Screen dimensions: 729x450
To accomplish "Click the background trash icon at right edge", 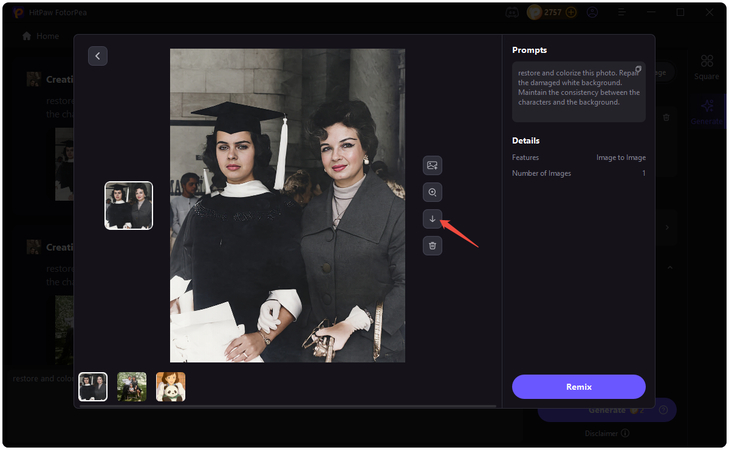I will click(x=666, y=118).
